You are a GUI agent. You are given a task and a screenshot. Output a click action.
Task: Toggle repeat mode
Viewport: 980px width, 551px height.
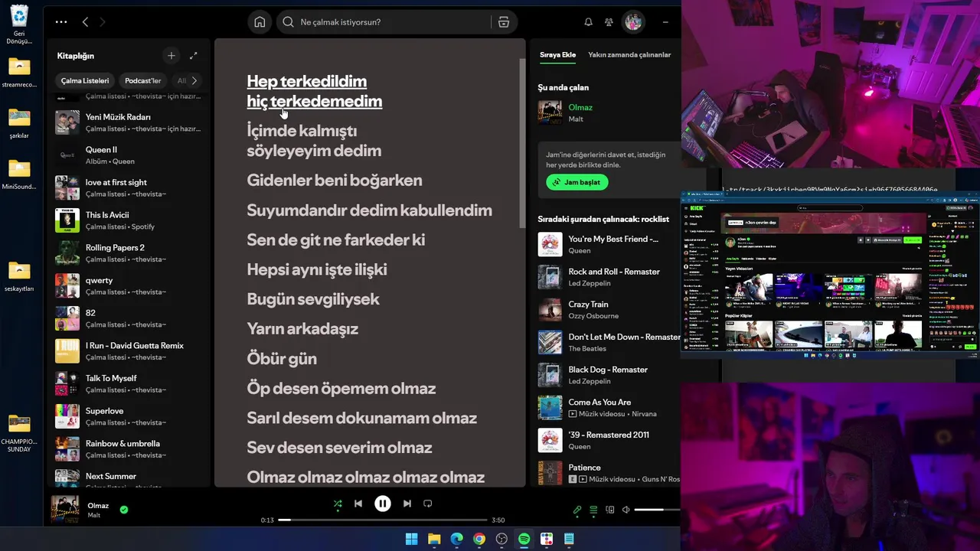click(x=428, y=504)
